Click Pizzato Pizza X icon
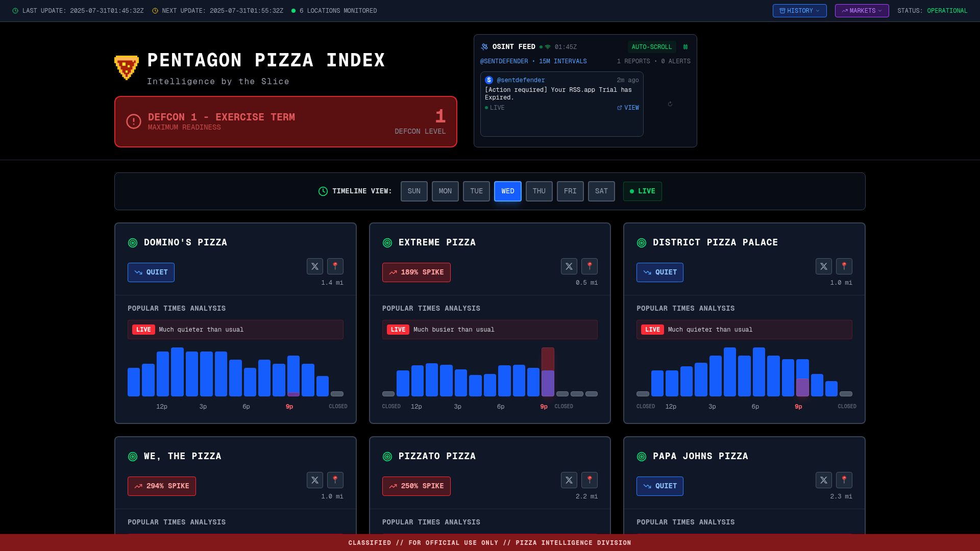This screenshot has width=980, height=551. pos(569,480)
